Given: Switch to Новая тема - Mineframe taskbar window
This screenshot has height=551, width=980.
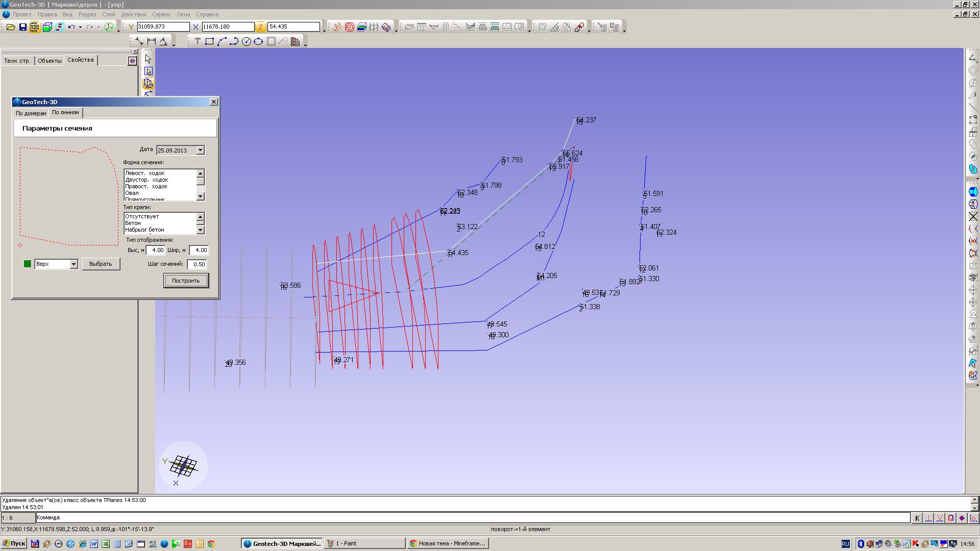Looking at the screenshot, I should click(448, 544).
